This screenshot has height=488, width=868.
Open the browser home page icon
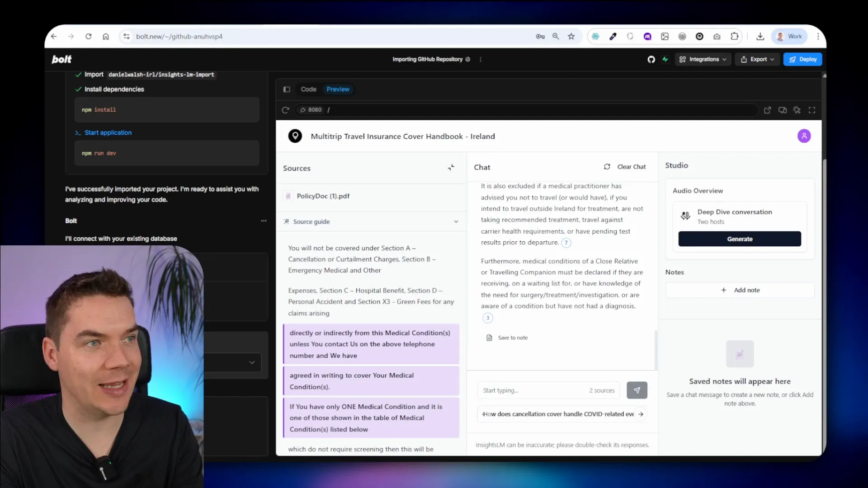click(x=106, y=37)
